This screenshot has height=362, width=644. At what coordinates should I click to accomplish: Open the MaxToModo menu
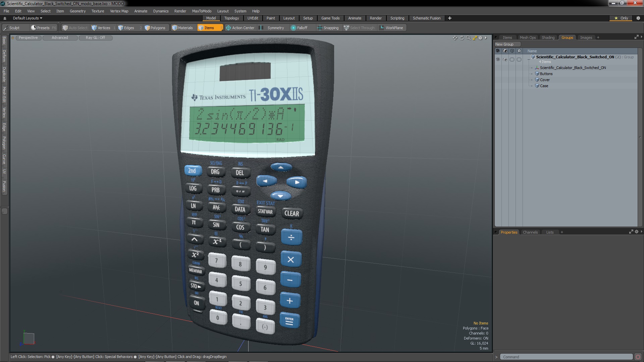202,11
